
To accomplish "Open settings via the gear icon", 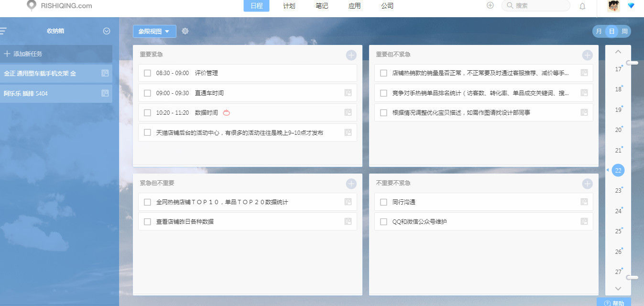I will 186,31.
